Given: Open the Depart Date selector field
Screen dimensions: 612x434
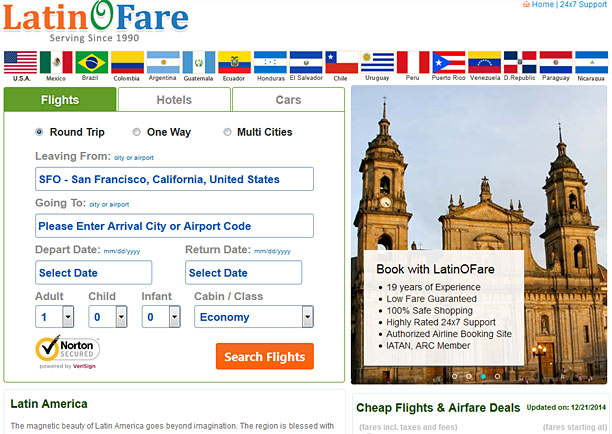Looking at the screenshot, I should (x=93, y=272).
